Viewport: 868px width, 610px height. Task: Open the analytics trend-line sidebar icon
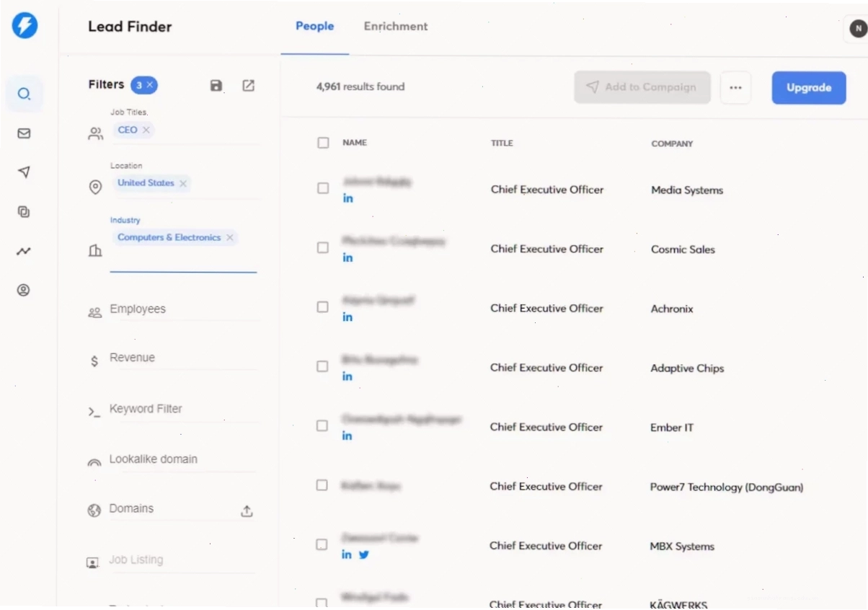click(x=24, y=252)
